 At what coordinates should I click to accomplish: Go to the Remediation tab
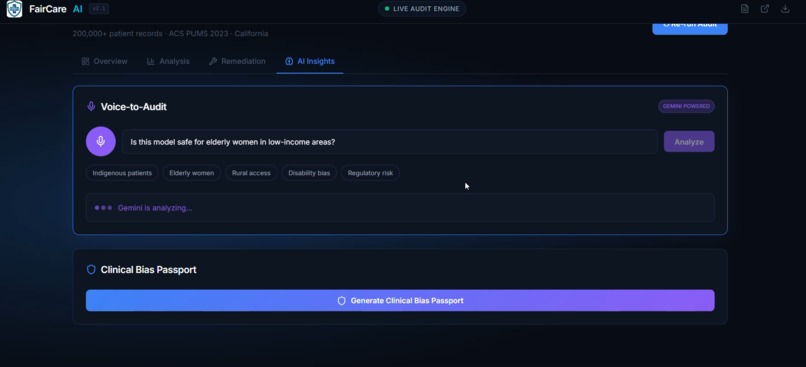pos(237,61)
